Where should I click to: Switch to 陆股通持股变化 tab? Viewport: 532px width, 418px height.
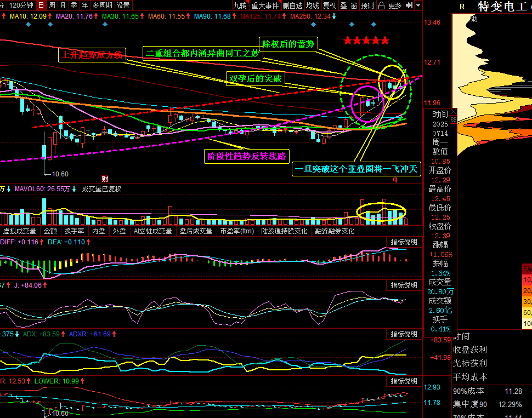[284, 231]
